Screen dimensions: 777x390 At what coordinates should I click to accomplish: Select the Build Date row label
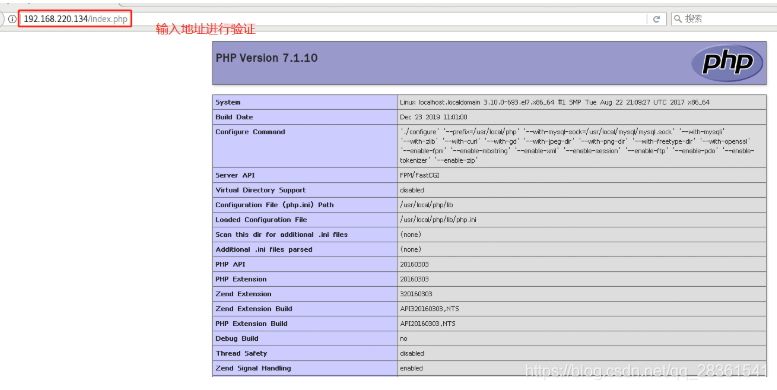pyautogui.click(x=234, y=117)
